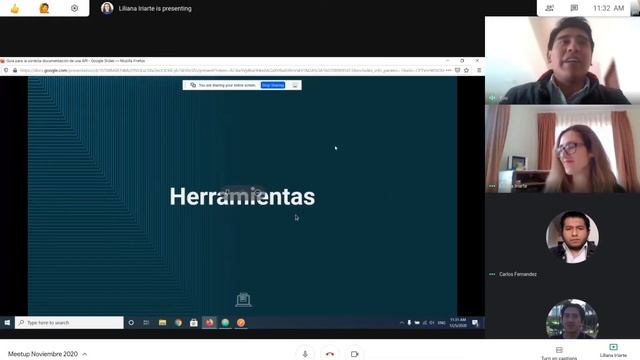This screenshot has height=360, width=640.
Task: Click the Stop Sharing button
Action: [x=273, y=85]
